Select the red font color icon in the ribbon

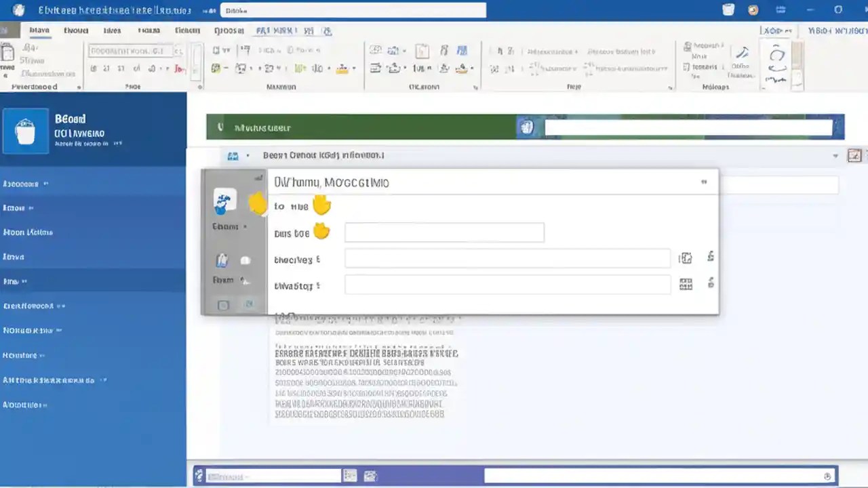point(176,68)
